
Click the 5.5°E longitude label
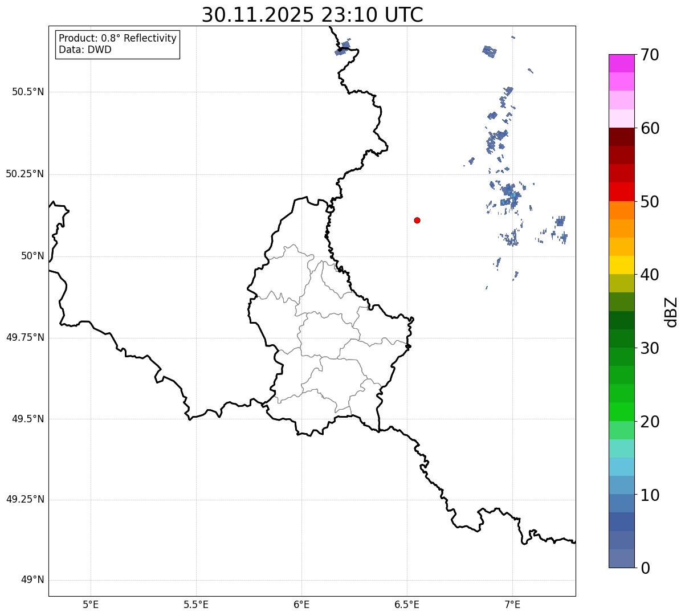[x=196, y=604]
